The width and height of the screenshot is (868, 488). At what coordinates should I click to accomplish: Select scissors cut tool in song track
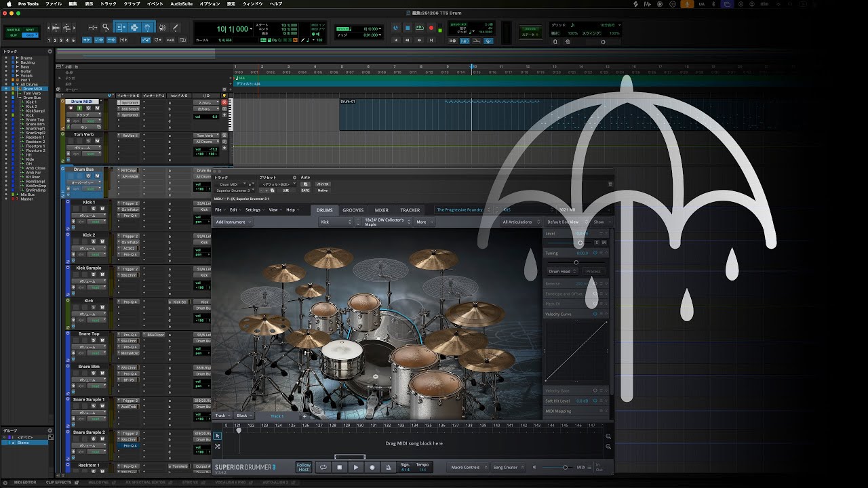pyautogui.click(x=218, y=446)
